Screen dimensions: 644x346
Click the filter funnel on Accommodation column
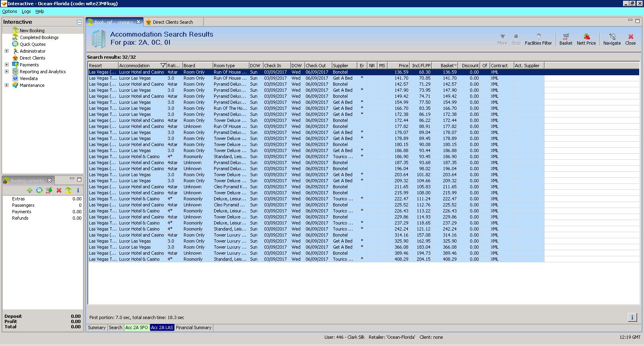tap(163, 66)
